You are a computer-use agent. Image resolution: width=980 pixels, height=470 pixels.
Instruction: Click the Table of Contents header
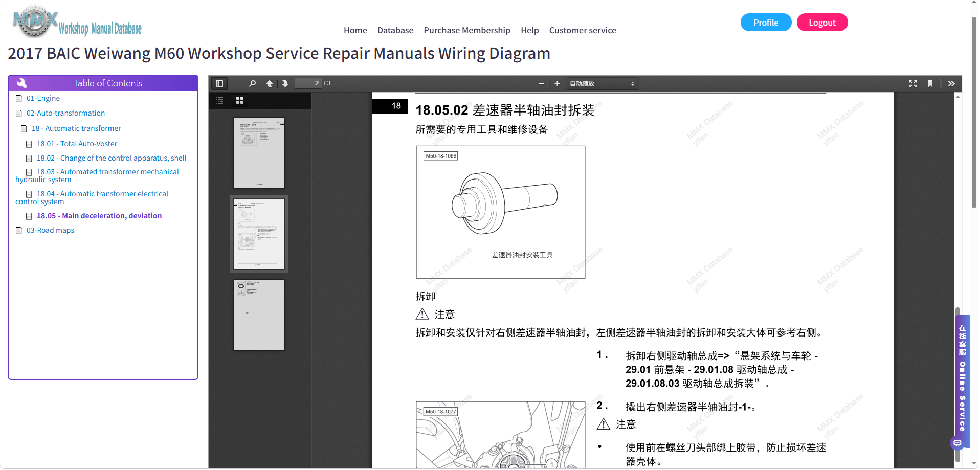pos(103,83)
